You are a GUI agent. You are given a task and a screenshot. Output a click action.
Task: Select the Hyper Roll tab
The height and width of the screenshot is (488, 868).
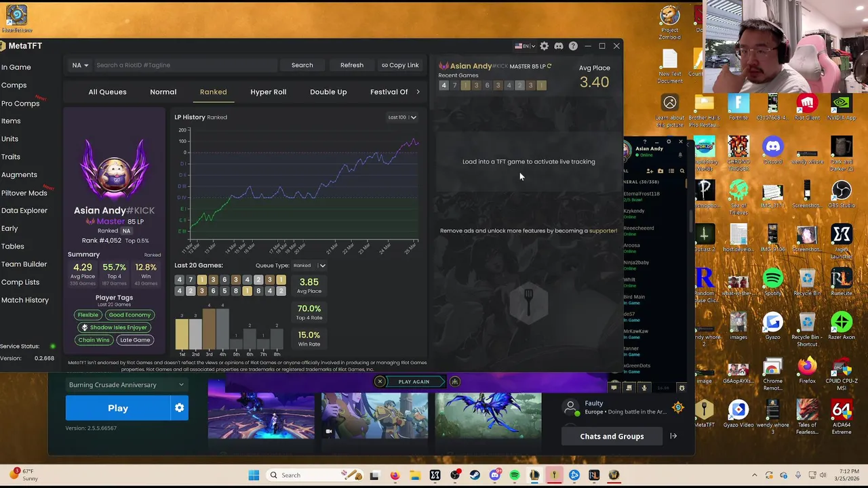(x=269, y=92)
